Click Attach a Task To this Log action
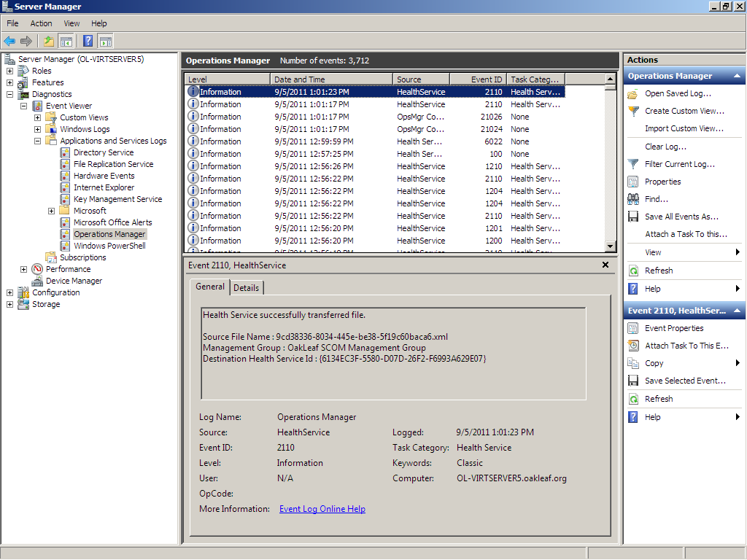 [x=686, y=234]
